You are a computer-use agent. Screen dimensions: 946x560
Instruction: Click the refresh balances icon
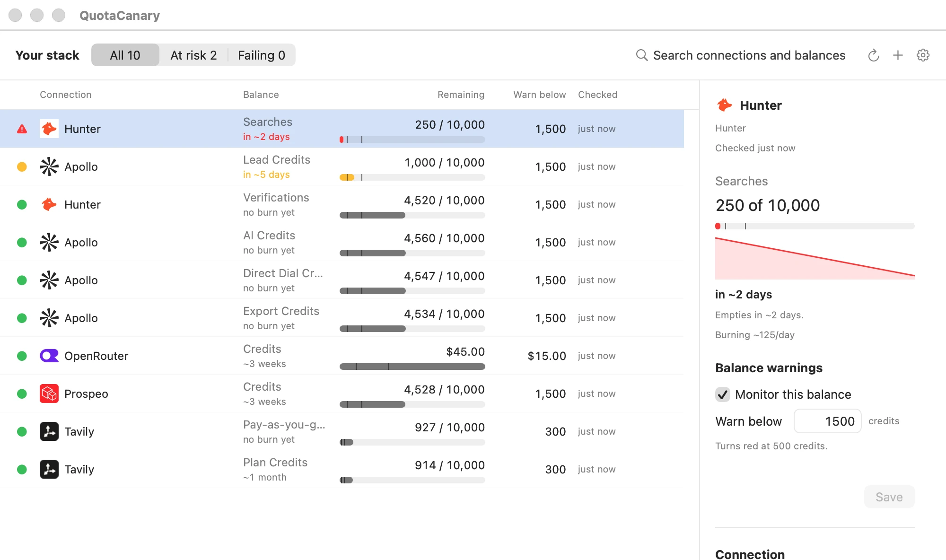coord(873,55)
